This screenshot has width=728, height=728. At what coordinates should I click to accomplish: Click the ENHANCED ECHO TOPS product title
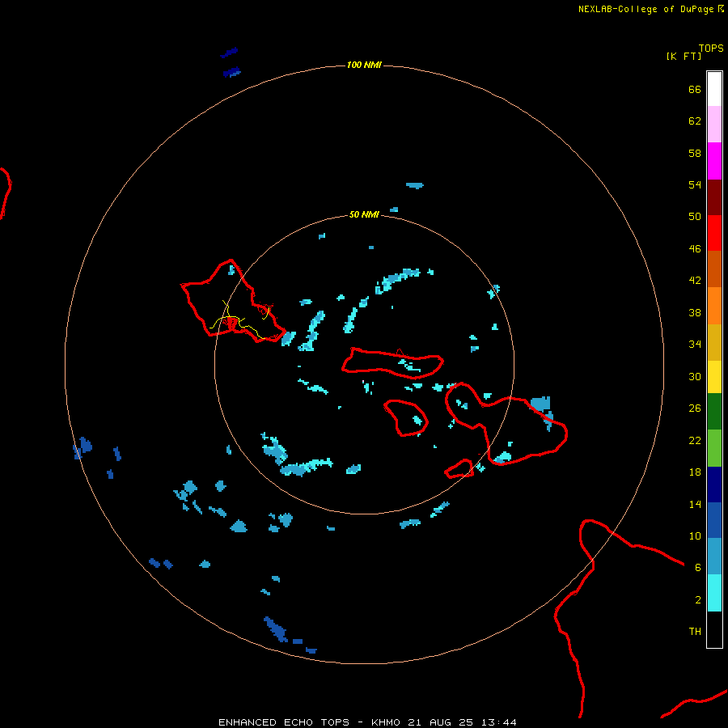click(284, 722)
